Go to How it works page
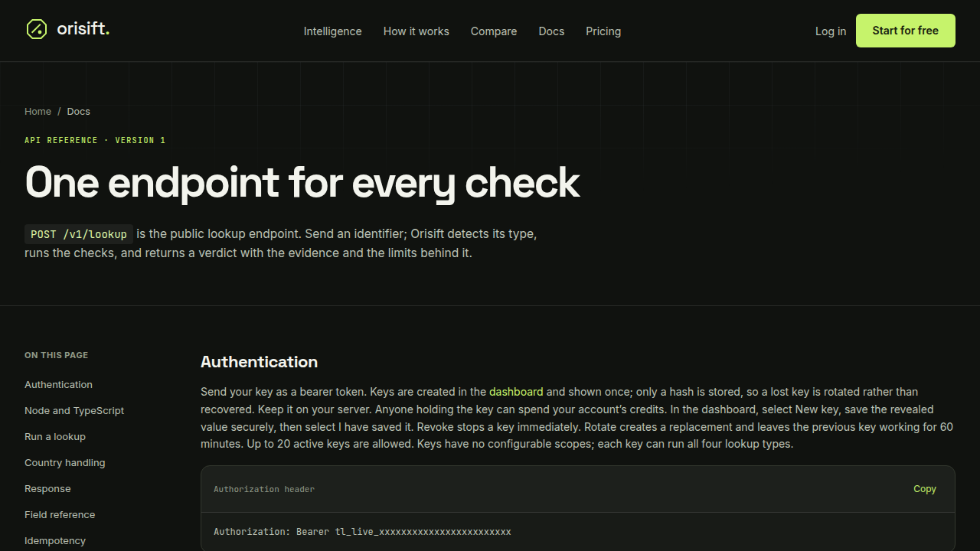The image size is (980, 551). (416, 31)
